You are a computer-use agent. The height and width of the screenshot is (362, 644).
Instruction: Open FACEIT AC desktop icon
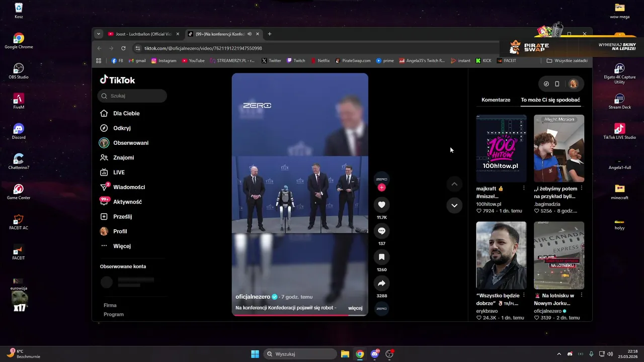(x=19, y=222)
